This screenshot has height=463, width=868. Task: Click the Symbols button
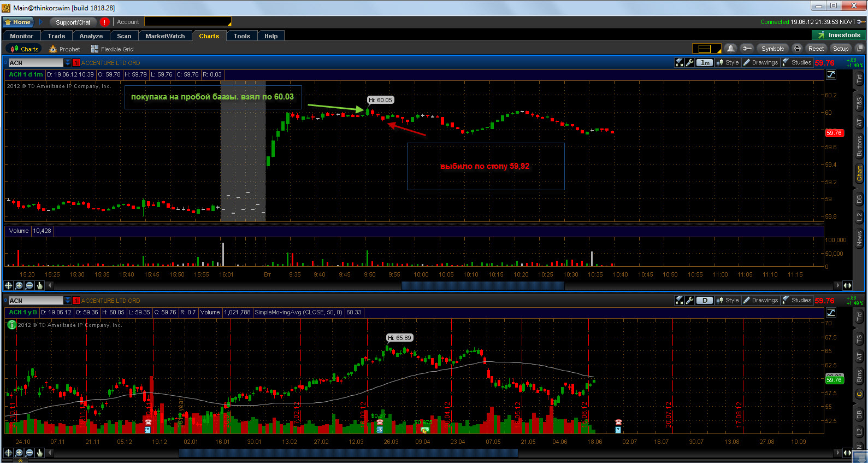[772, 49]
